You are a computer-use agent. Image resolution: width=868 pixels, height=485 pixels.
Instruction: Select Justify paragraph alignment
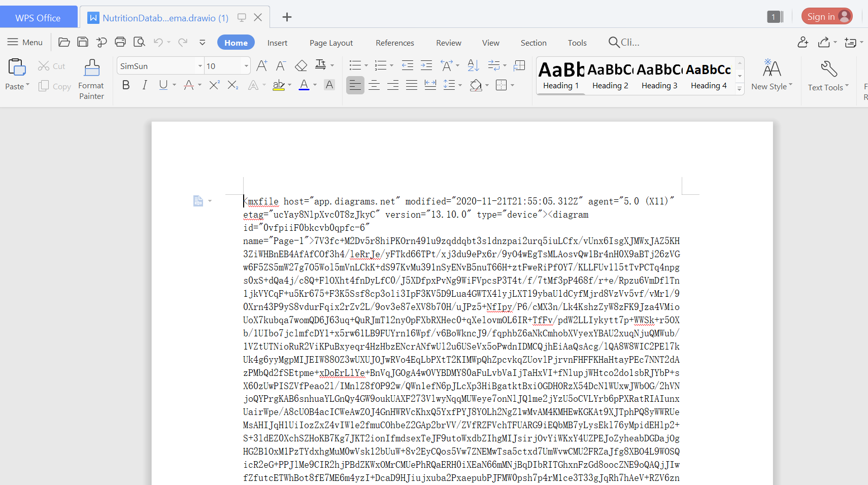[412, 85]
